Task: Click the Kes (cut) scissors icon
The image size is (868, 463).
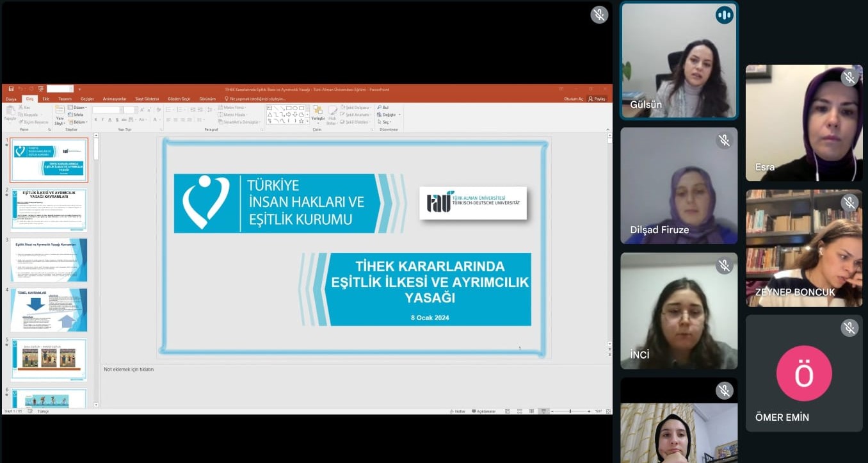Action: pyautogui.click(x=20, y=108)
